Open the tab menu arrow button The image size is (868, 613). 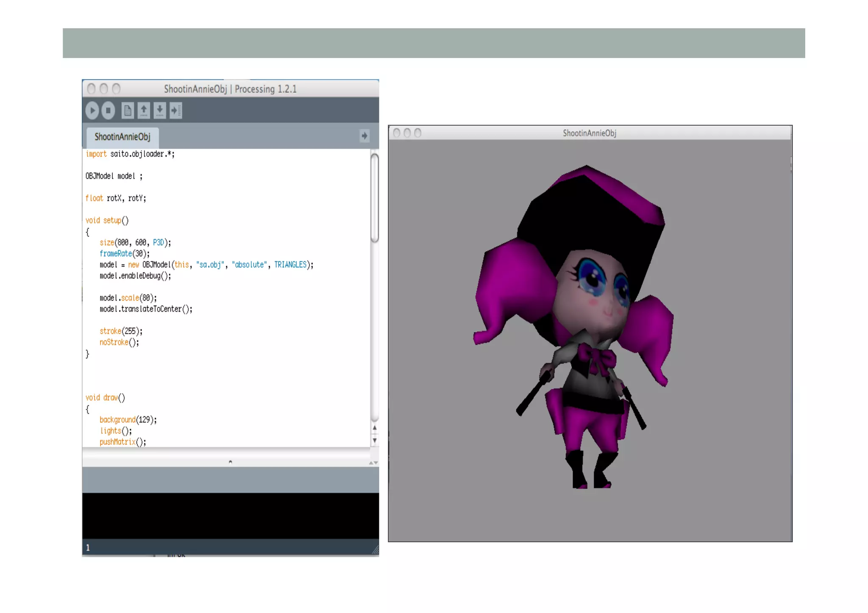(x=364, y=136)
